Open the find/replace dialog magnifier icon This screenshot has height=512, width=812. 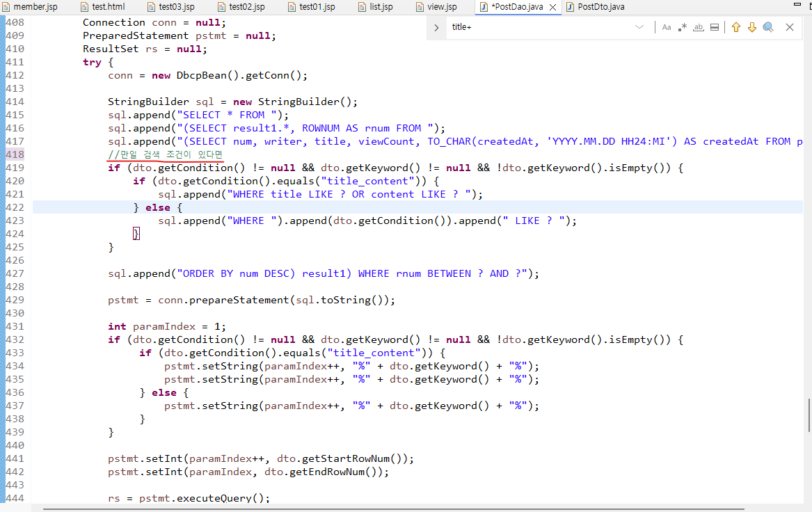768,27
